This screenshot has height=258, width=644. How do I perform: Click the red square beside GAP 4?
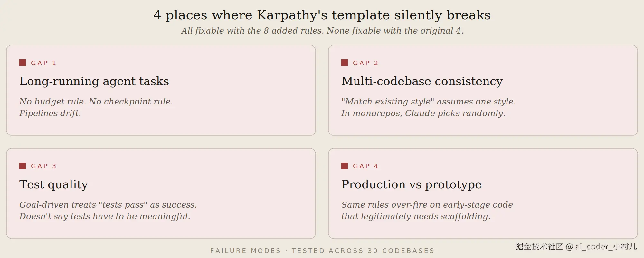(x=345, y=166)
